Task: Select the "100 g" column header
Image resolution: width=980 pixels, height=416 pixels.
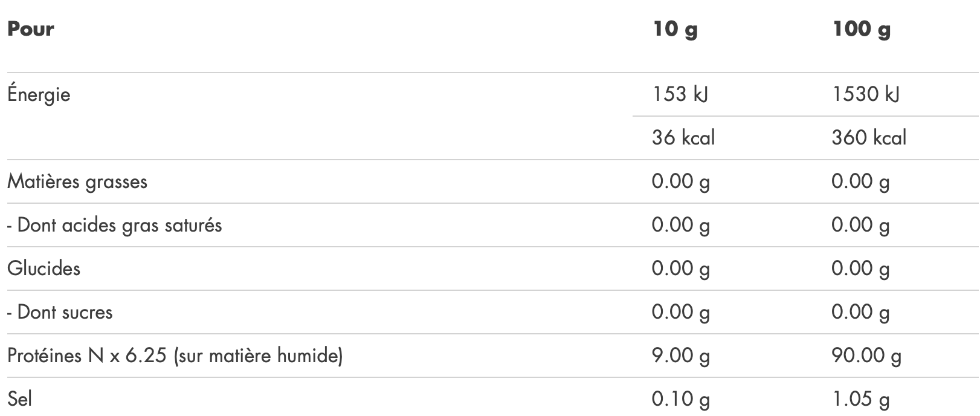Action: coord(861,29)
